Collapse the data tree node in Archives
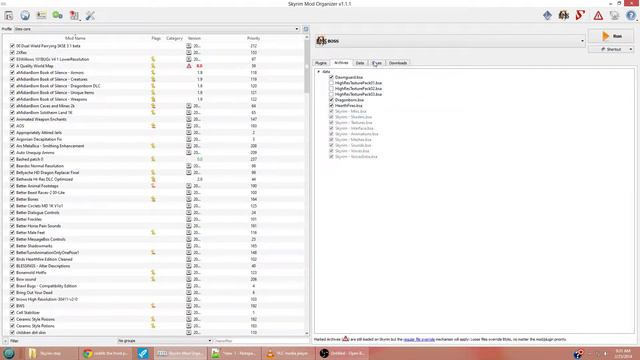This screenshot has width=640, height=360. point(319,71)
